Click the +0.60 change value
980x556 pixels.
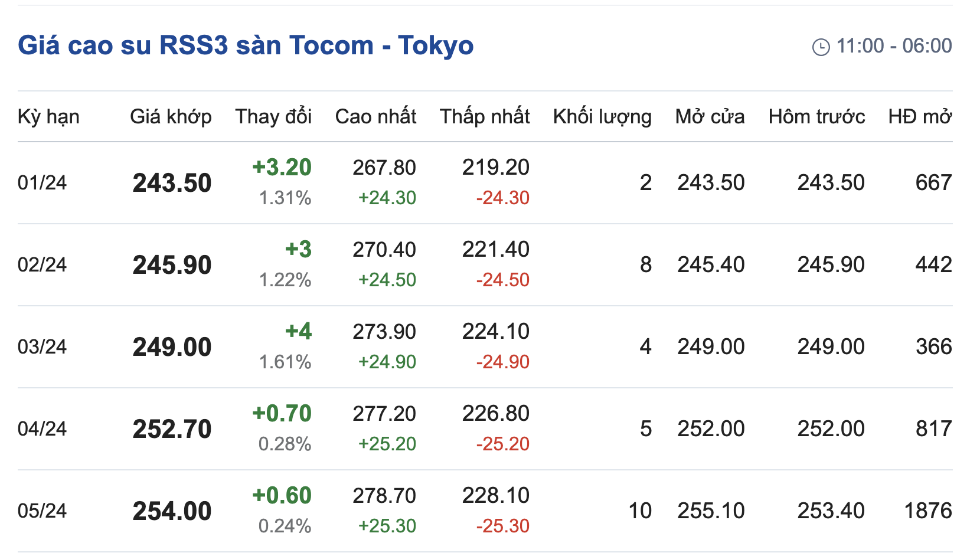click(282, 496)
